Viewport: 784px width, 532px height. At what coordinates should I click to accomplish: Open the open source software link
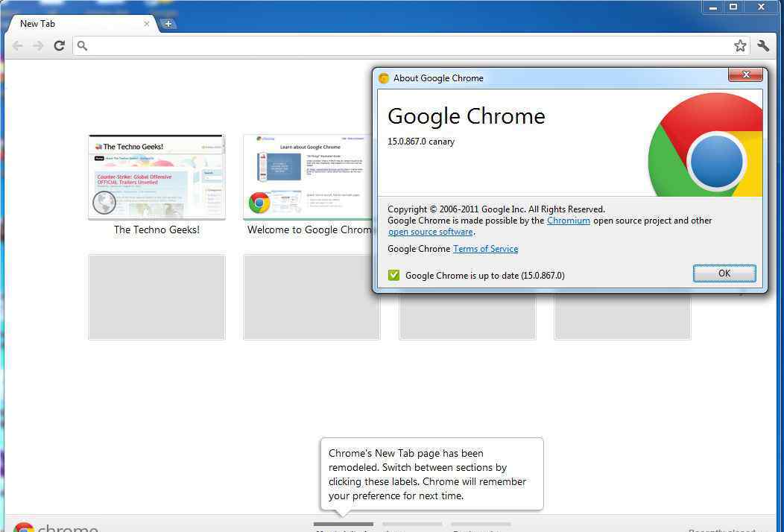(431, 232)
